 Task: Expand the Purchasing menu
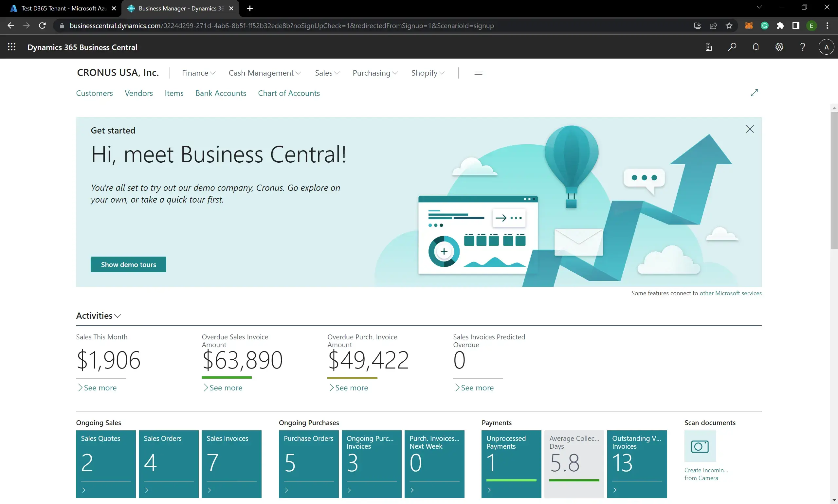click(x=375, y=73)
